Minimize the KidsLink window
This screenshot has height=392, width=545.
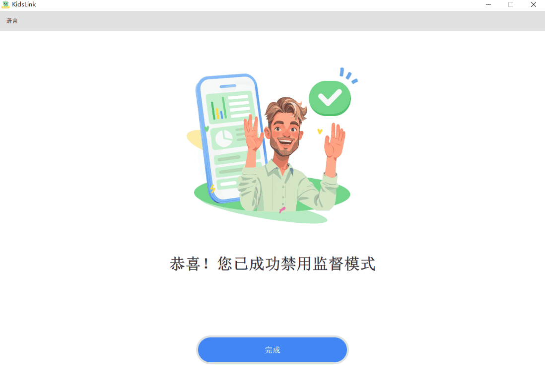488,4
